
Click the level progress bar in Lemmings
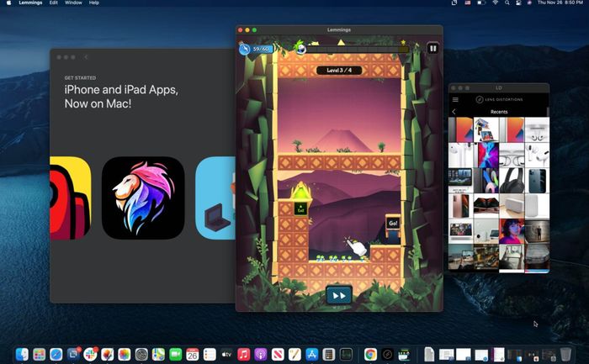(357, 49)
